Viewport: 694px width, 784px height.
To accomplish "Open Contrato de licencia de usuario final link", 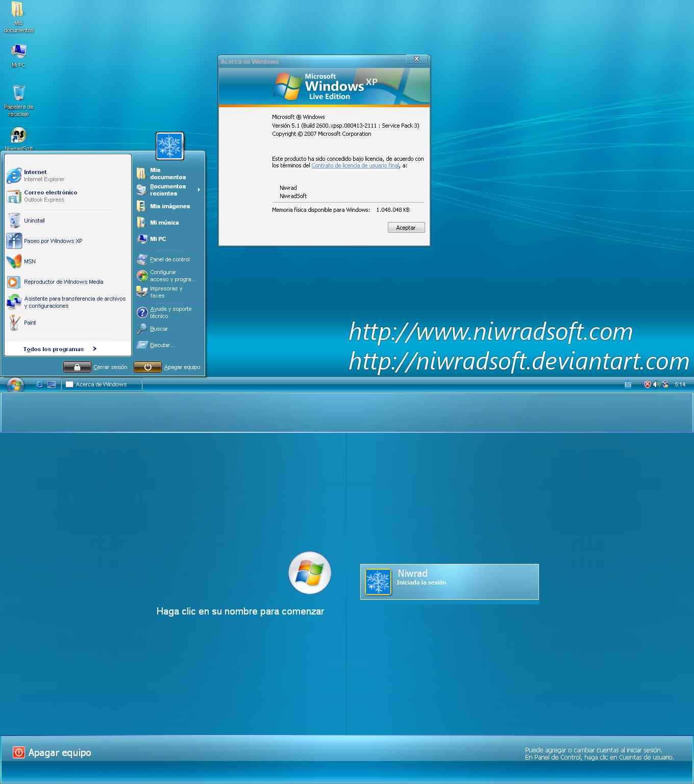I will (x=355, y=165).
